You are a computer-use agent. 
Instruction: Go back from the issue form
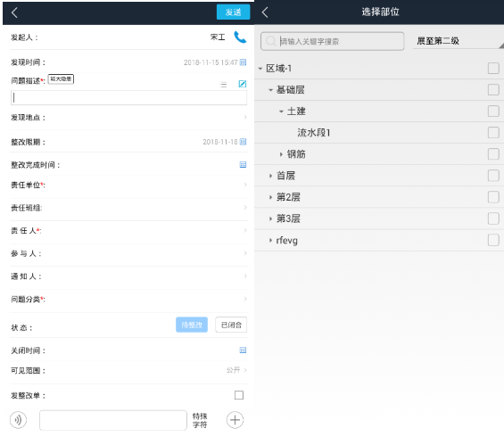[14, 12]
